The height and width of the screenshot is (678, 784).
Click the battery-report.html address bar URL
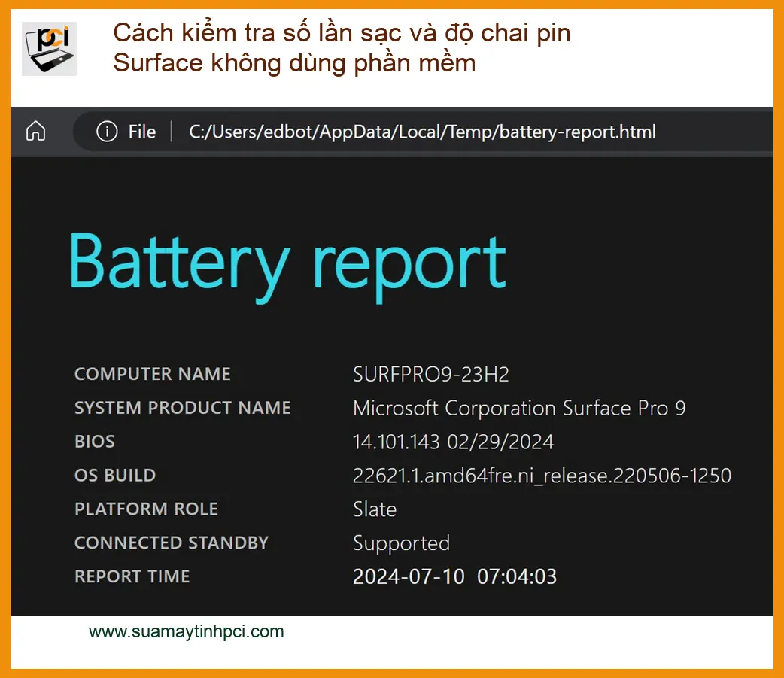[422, 132]
